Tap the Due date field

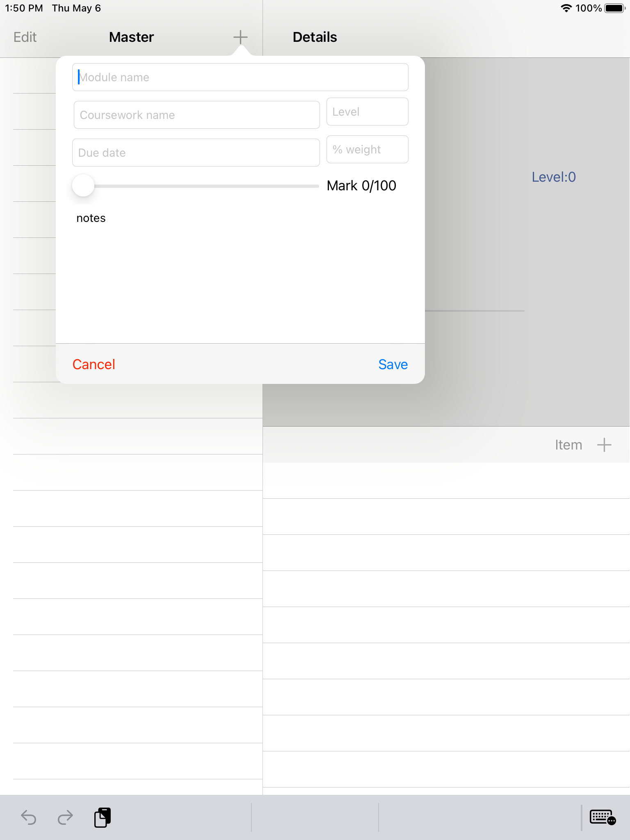pyautogui.click(x=196, y=152)
